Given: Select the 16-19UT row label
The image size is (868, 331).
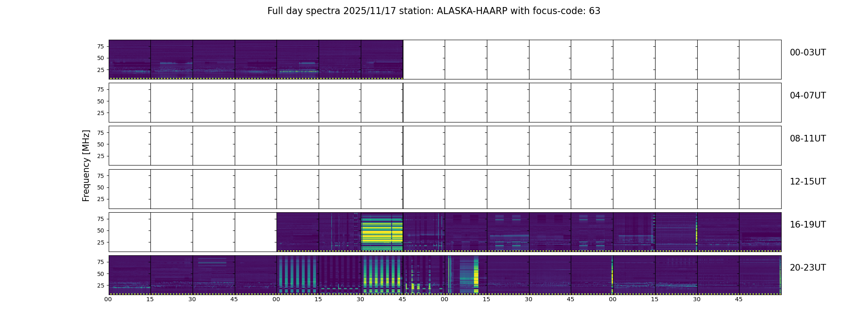Looking at the screenshot, I should pos(808,225).
